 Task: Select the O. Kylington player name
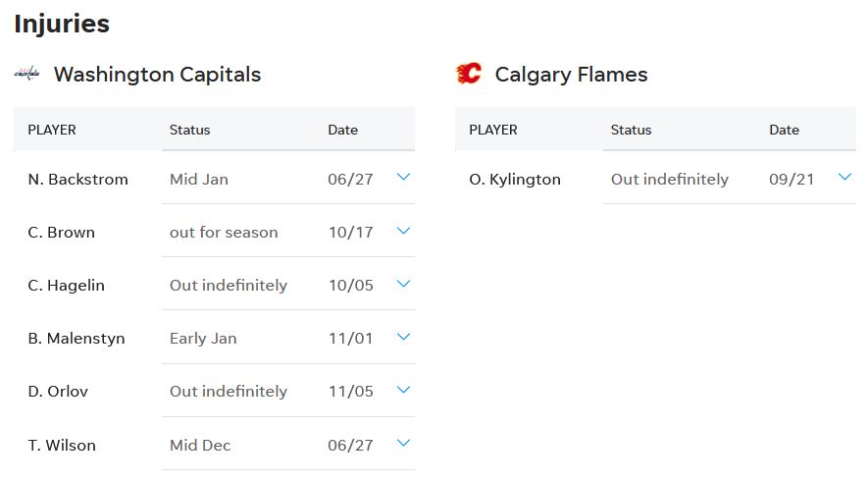point(515,180)
